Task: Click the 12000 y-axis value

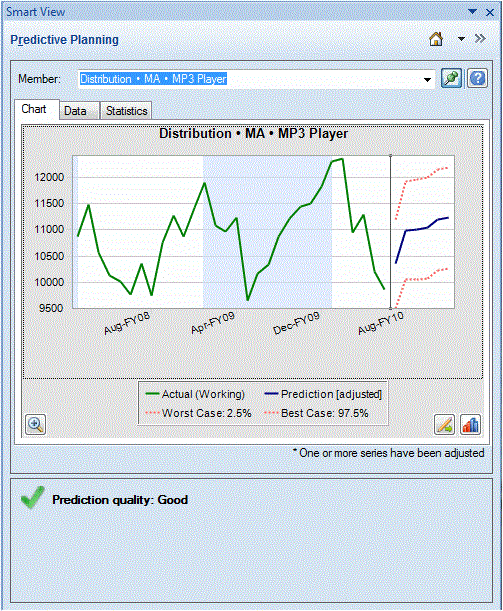Action: (49, 177)
